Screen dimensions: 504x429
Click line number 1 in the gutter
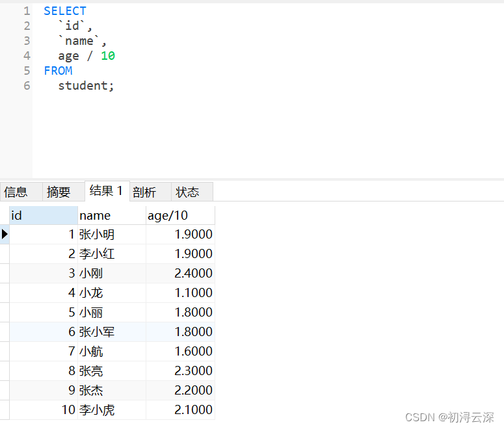(27, 11)
